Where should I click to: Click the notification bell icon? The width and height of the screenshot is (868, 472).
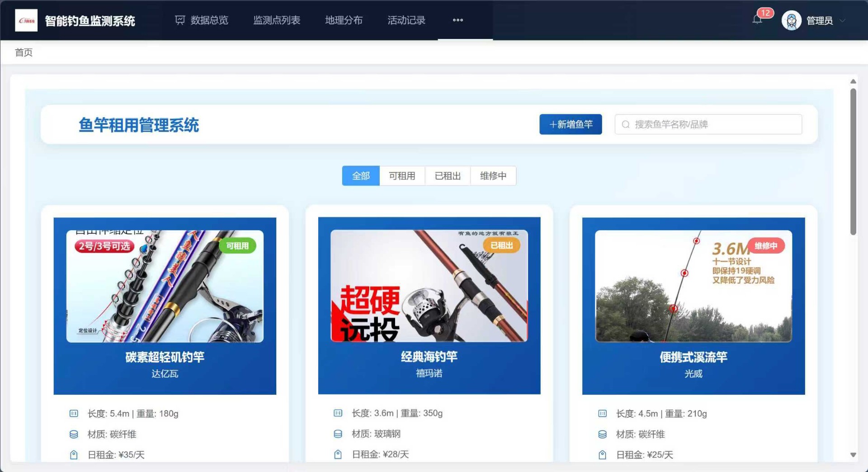coord(757,20)
